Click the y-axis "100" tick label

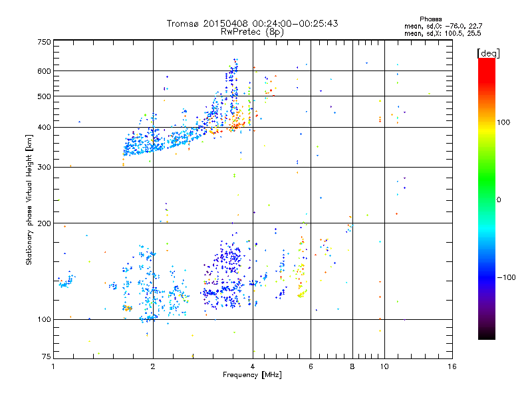point(44,320)
